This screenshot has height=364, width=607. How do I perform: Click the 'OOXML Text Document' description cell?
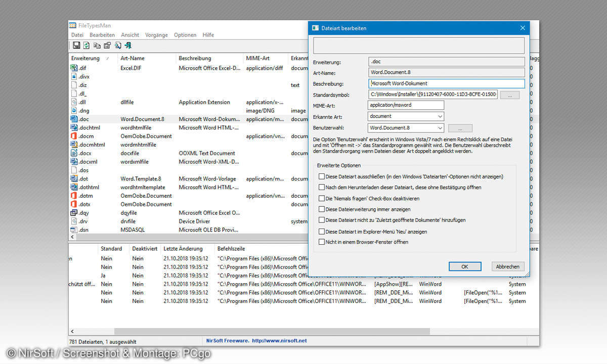pyautogui.click(x=207, y=153)
